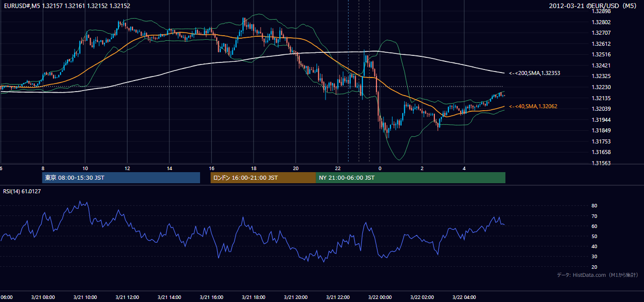This screenshot has height=302, width=644.
Task: Select the NY 21:00-06:00 JST session bar
Action: [x=411, y=178]
